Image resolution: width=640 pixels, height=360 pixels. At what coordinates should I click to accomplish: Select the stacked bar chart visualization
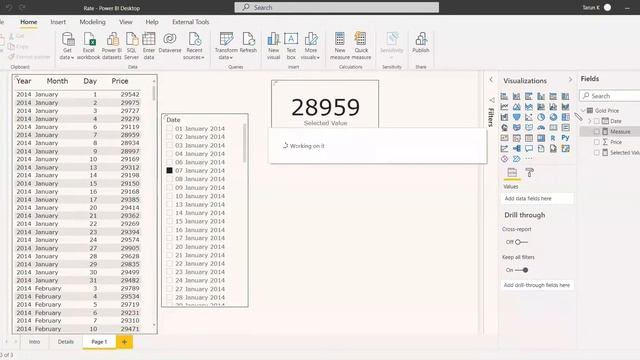tap(504, 96)
